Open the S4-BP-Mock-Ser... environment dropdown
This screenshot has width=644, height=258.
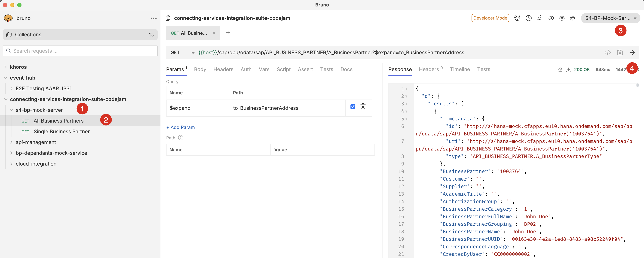pyautogui.click(x=610, y=18)
